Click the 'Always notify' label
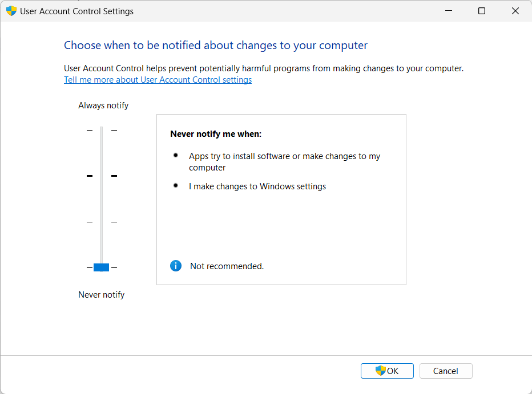The width and height of the screenshot is (532, 394). tap(103, 105)
